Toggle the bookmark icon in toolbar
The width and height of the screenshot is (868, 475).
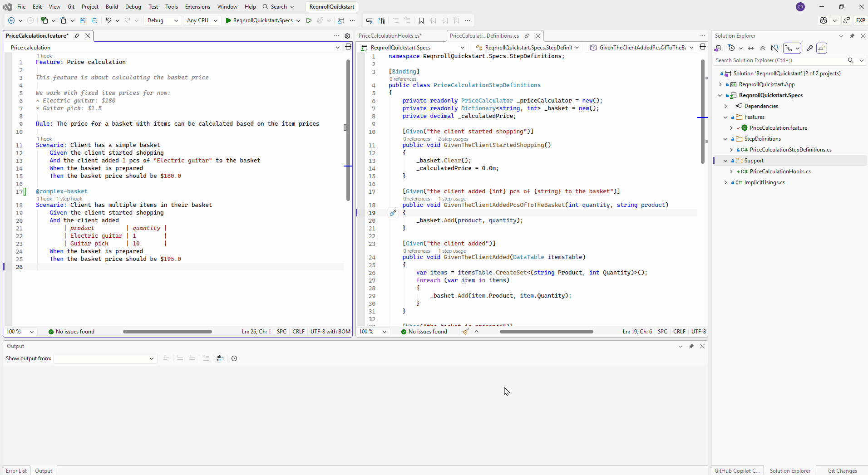pyautogui.click(x=421, y=20)
